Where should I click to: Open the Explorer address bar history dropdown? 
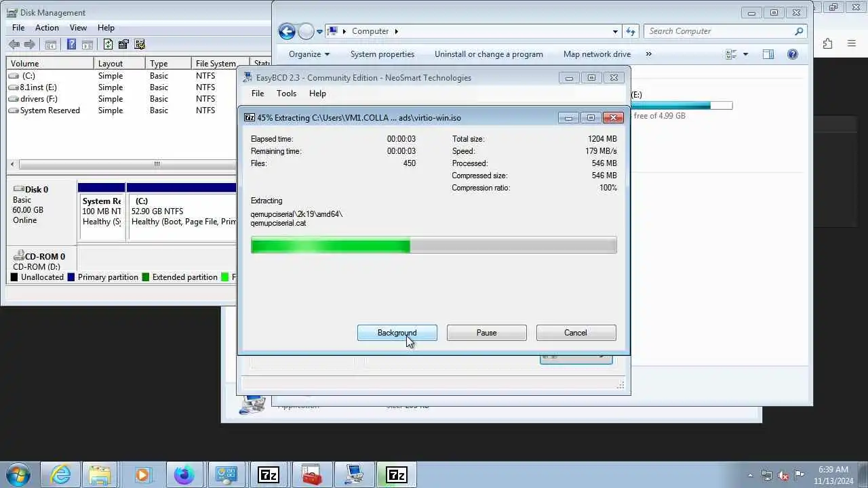pos(615,31)
